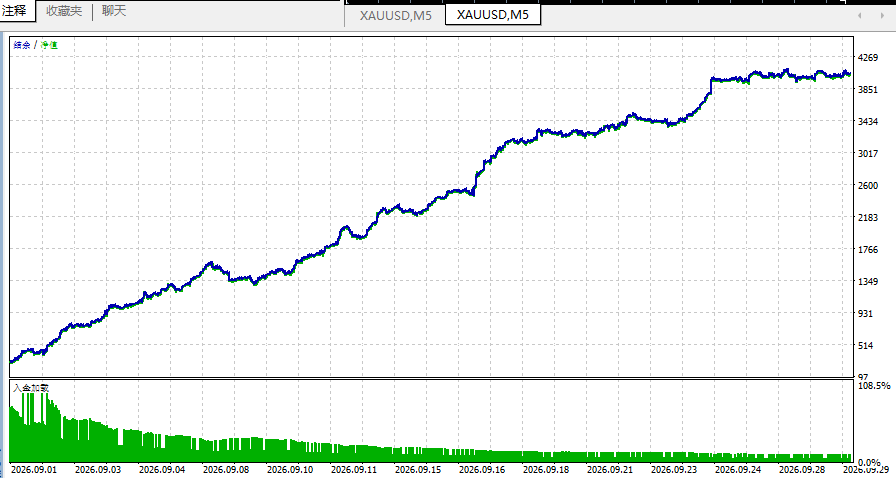
Task: Open the 收藏夹 tab
Action: (x=64, y=11)
